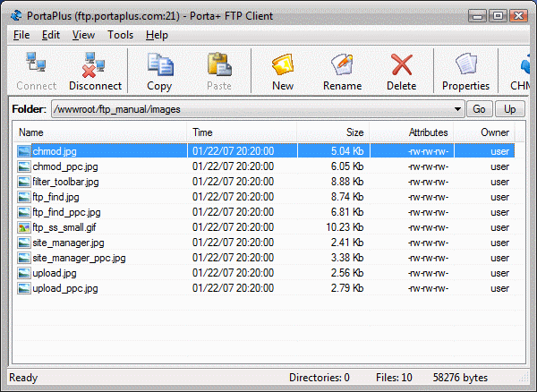Select file name site_manager.jpg

(68, 243)
